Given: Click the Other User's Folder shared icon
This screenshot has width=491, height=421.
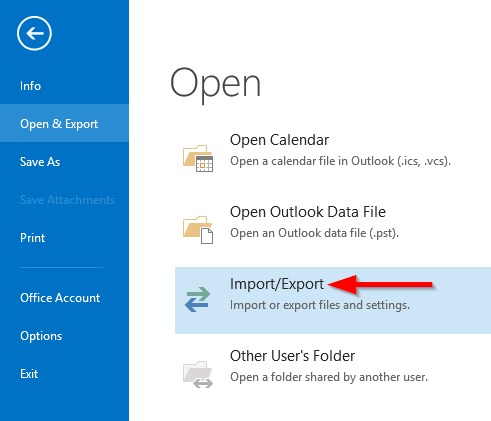Looking at the screenshot, I should point(198,374).
